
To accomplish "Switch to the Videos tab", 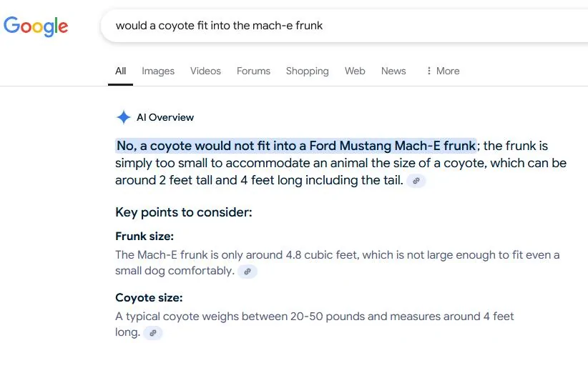I will tap(205, 71).
